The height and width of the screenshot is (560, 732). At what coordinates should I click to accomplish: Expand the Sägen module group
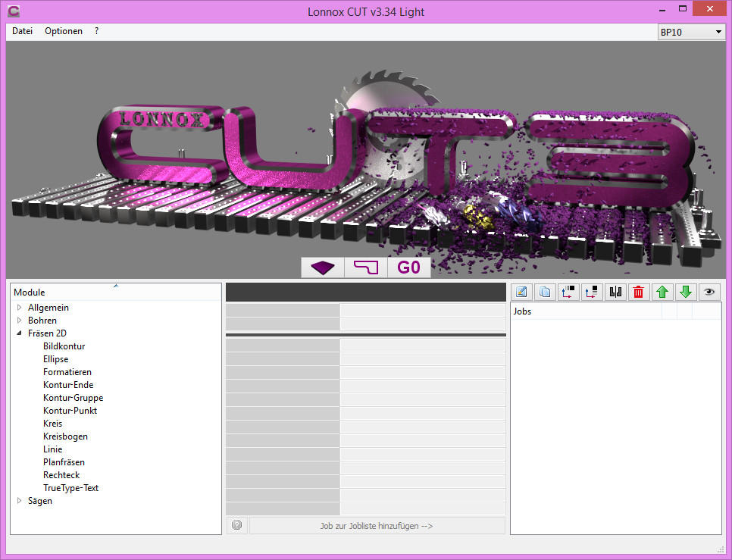point(19,500)
